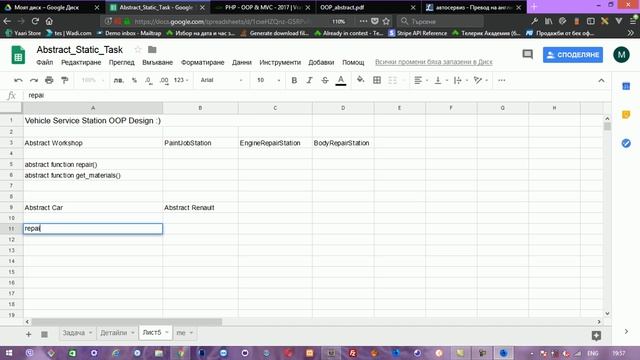640x360 pixels.
Task: Select cell with PaintJobStation
Action: (200, 143)
